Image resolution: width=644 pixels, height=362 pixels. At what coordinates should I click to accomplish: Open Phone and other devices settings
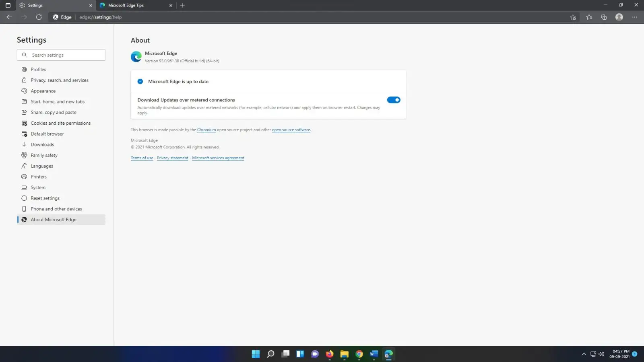[56, 209]
